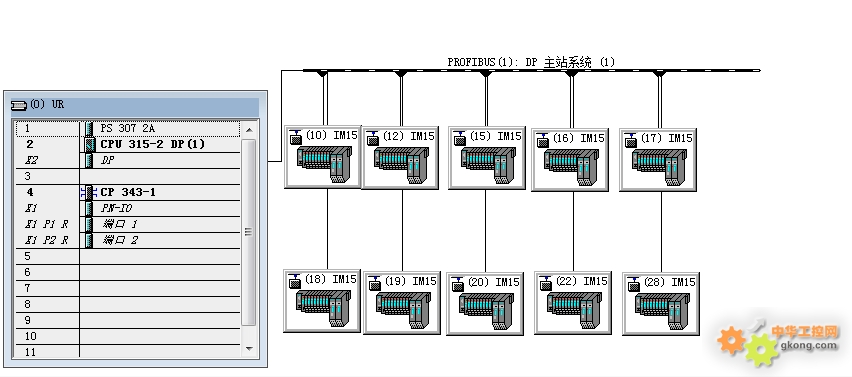Select empty slot 5 in rack
Screen dimensions: 852x377
[x=128, y=256]
